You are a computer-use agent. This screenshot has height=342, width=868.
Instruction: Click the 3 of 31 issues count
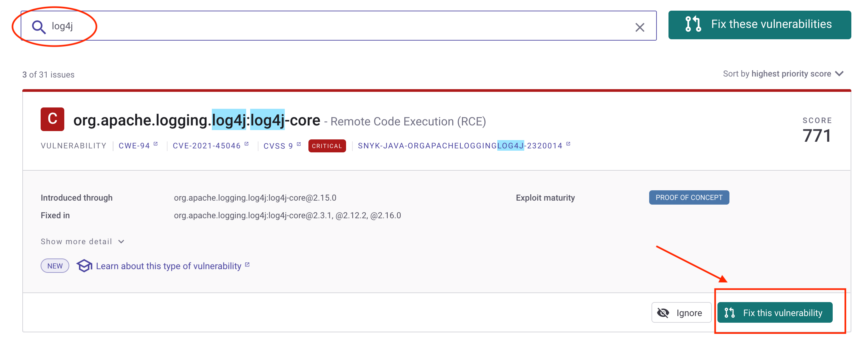point(48,75)
